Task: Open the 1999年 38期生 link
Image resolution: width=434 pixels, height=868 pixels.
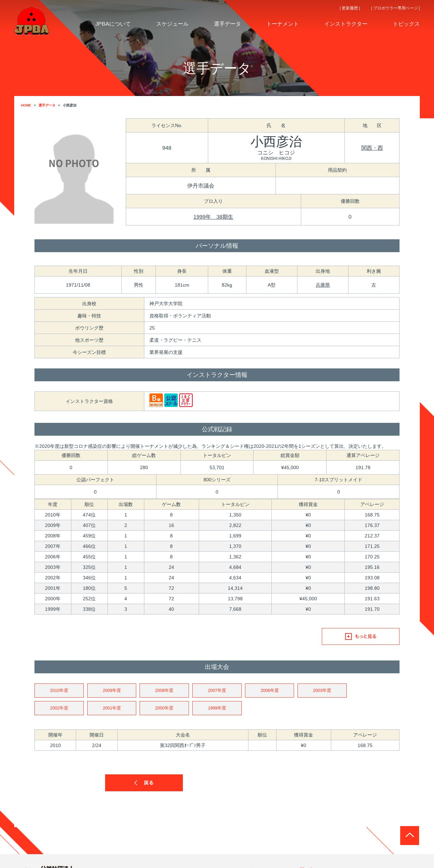Action: pos(213,217)
